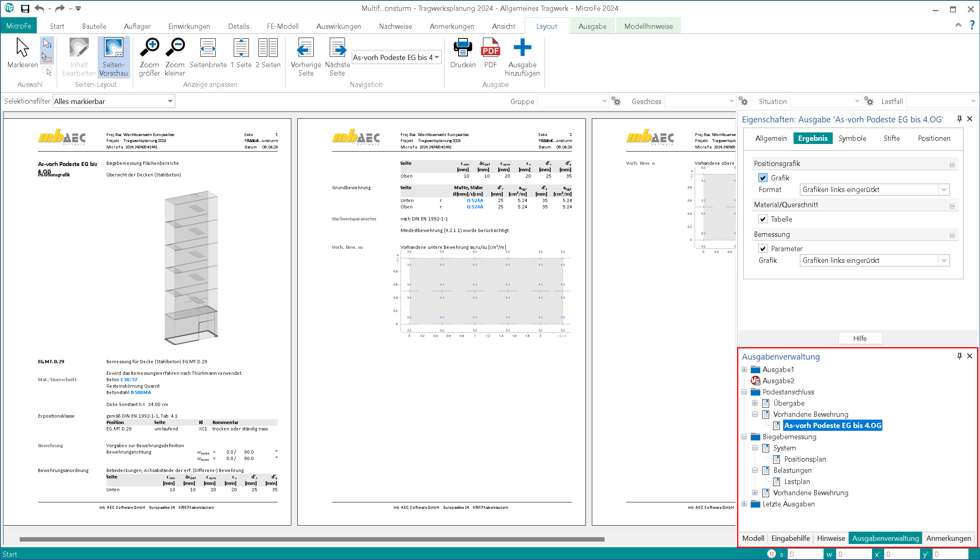Open the Auswirkungen ribbon tab

tap(338, 26)
